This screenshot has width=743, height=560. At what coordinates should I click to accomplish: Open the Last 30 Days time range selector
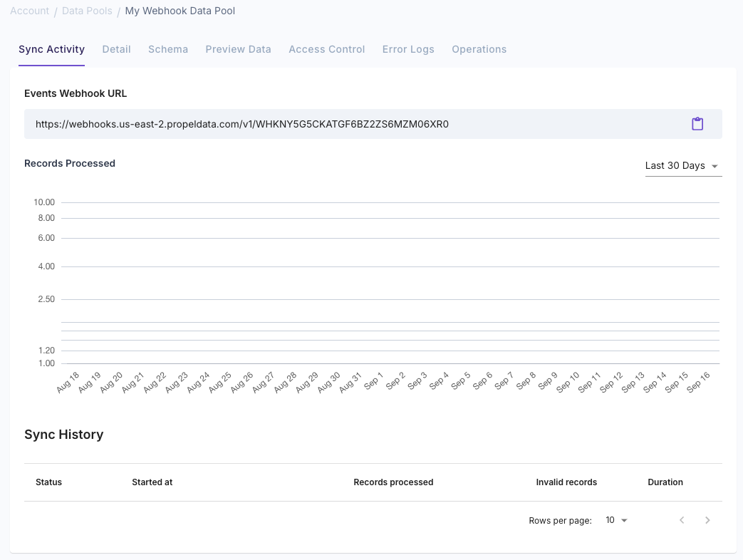[675, 165]
